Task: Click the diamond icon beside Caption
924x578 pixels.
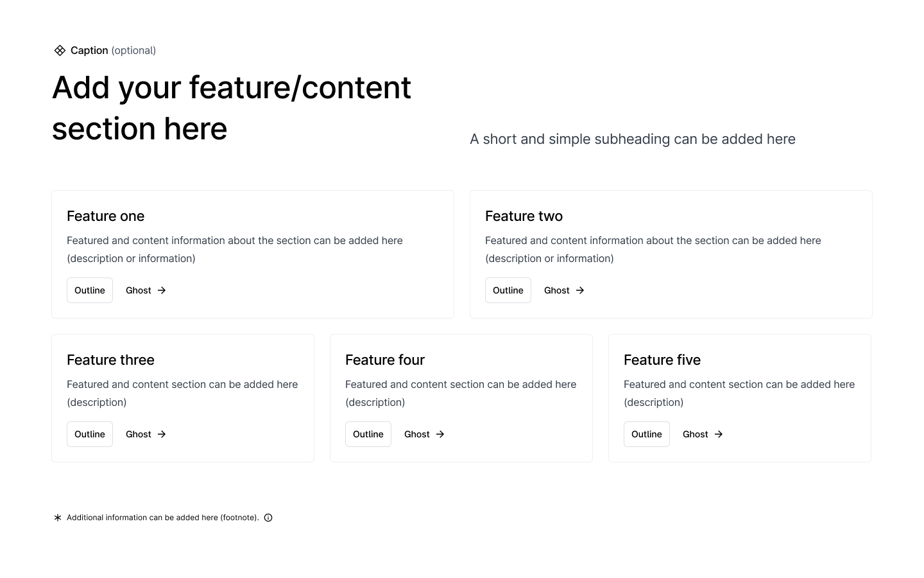Action: pyautogui.click(x=60, y=50)
